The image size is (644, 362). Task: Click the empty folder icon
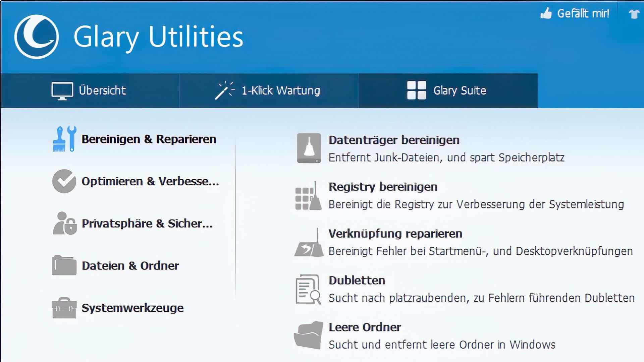pos(309,336)
